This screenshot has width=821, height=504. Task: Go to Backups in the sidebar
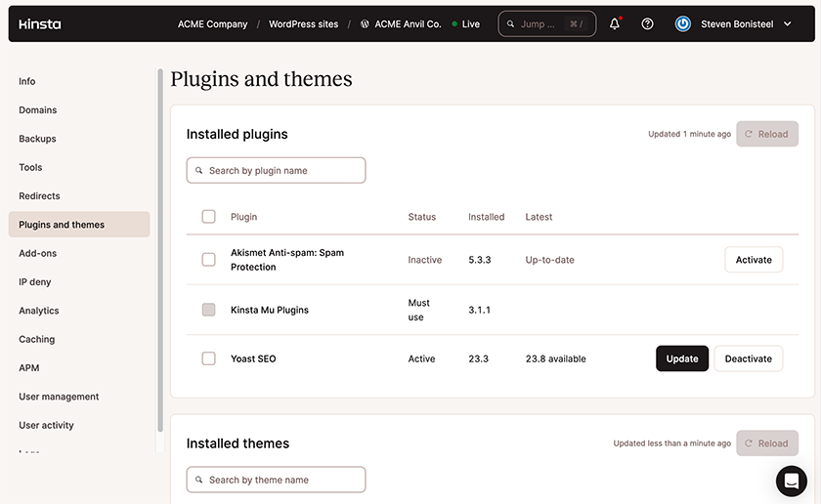coord(38,139)
